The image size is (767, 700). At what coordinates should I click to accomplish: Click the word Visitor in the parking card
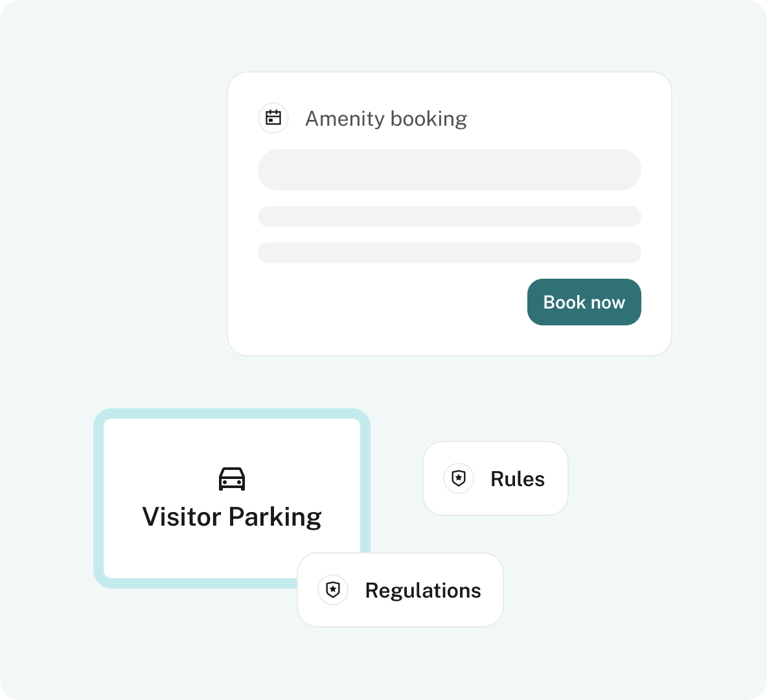tap(181, 517)
